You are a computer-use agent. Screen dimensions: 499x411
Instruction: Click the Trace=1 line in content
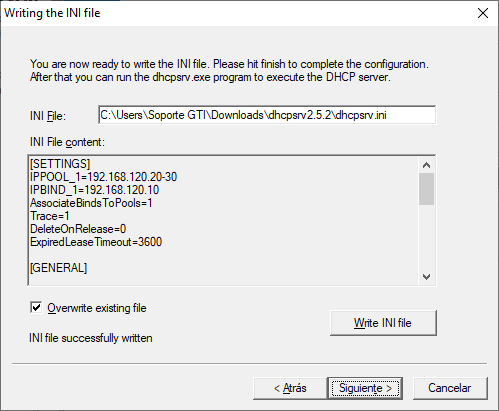(x=50, y=216)
